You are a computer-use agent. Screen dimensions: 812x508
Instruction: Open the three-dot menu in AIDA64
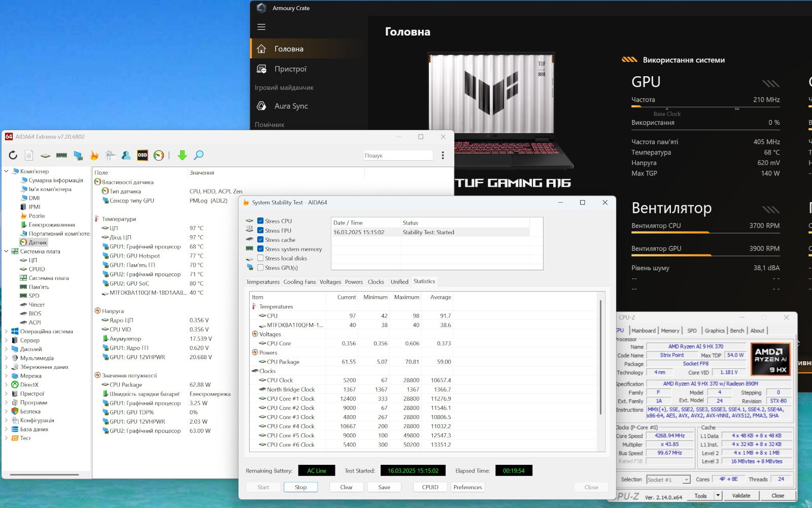[443, 155]
